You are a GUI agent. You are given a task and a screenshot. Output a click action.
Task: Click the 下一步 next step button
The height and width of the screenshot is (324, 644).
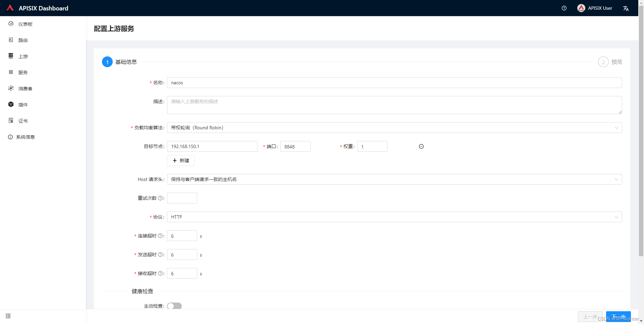pos(619,317)
